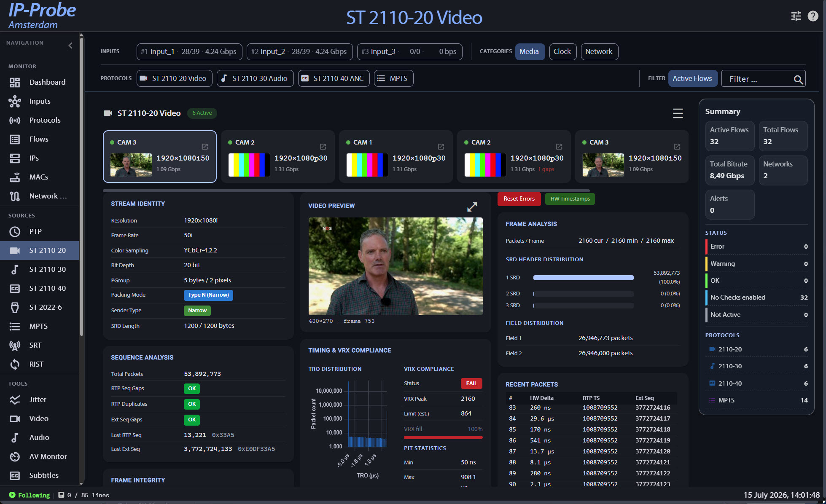Click the search magnifier icon in filter
This screenshot has width=826, height=504.
(x=798, y=79)
